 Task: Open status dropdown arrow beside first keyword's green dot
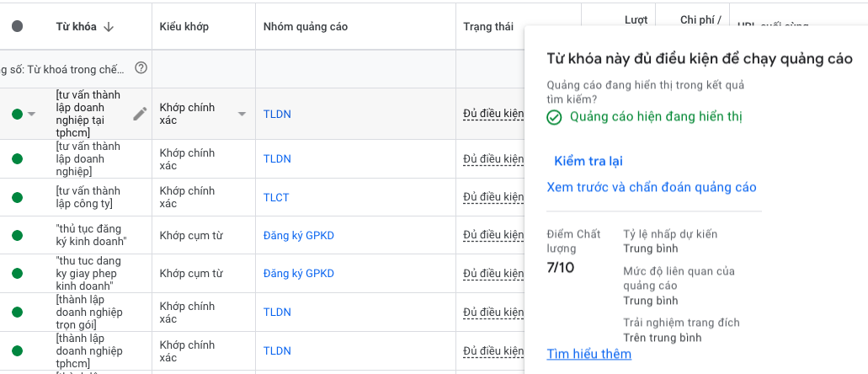(x=32, y=115)
